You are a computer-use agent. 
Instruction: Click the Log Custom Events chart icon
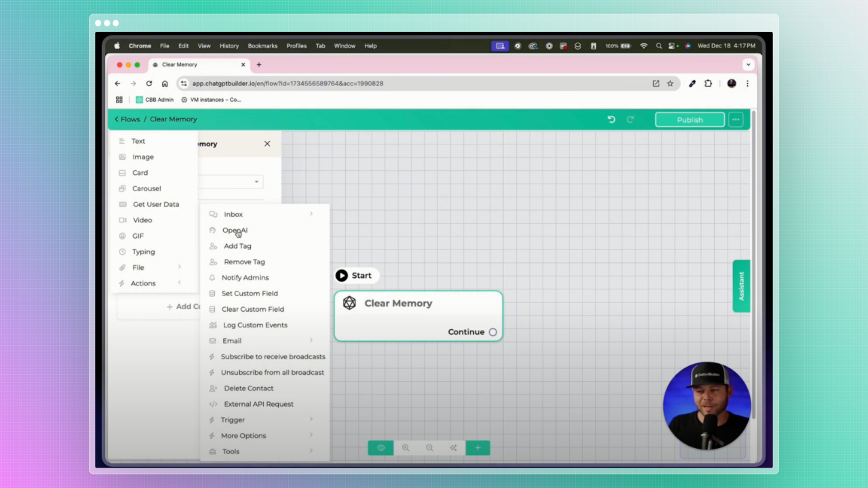pos(213,325)
